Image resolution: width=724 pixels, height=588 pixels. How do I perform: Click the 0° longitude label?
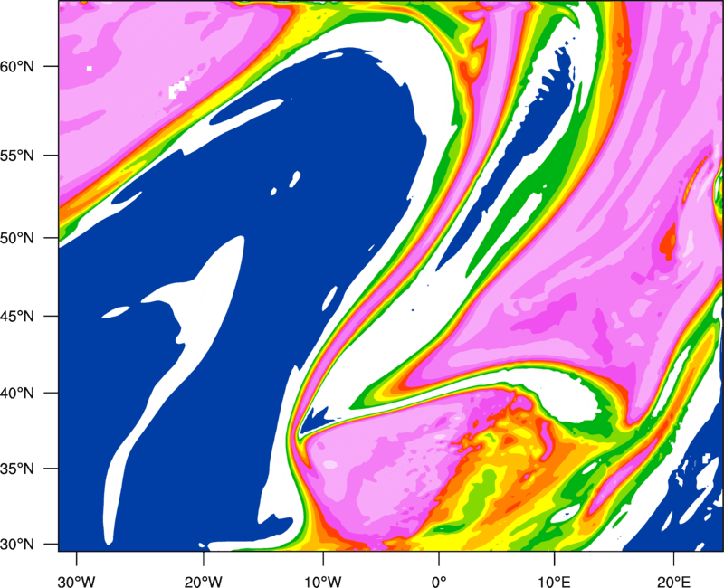[439, 582]
